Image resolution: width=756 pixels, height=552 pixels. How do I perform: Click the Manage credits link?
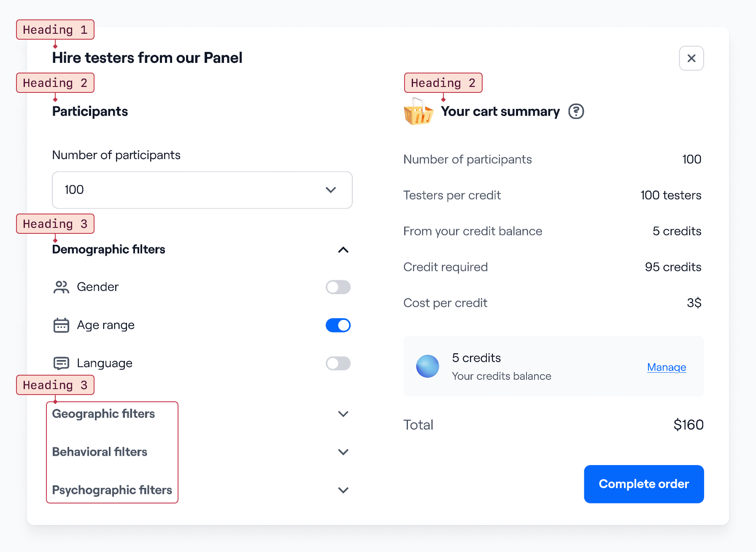[667, 367]
